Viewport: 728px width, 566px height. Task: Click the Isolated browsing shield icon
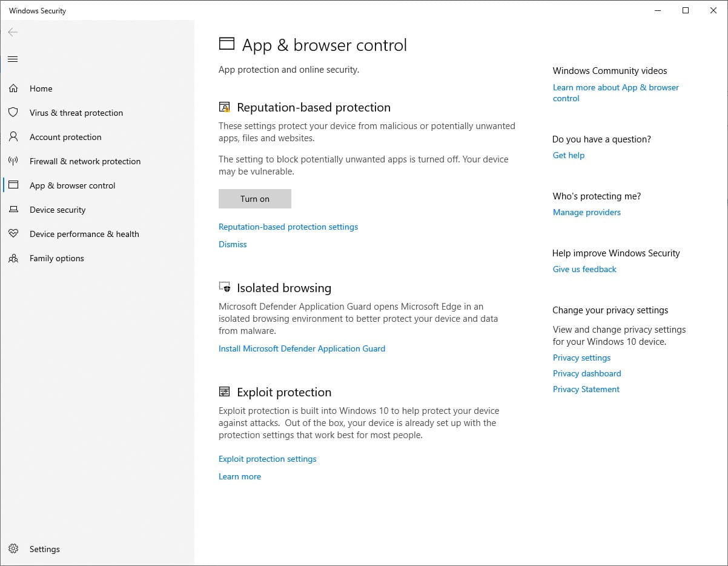225,287
